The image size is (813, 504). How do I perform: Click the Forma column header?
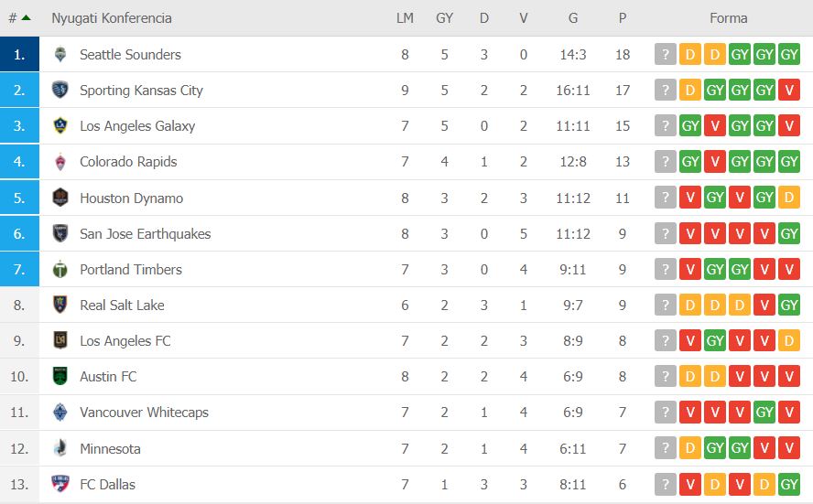click(728, 18)
